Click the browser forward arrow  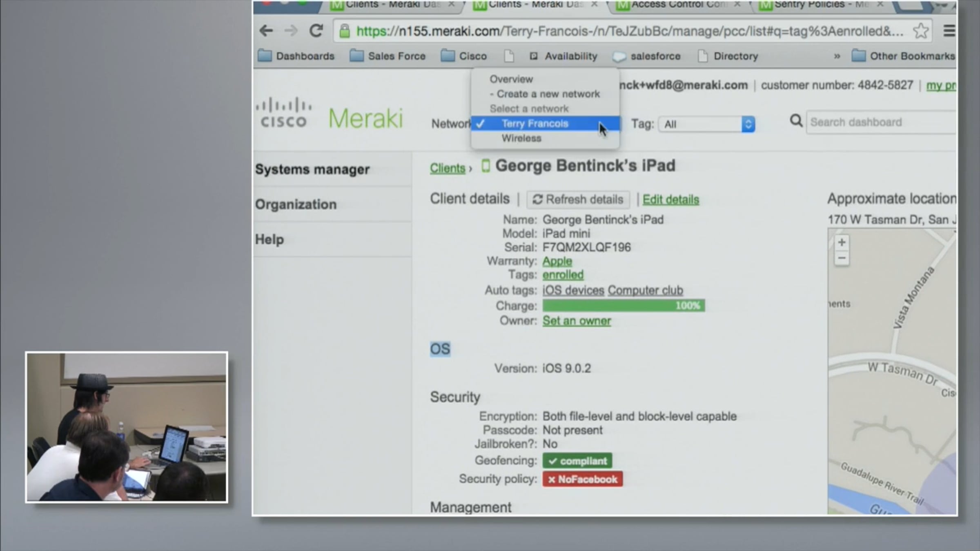tap(291, 31)
